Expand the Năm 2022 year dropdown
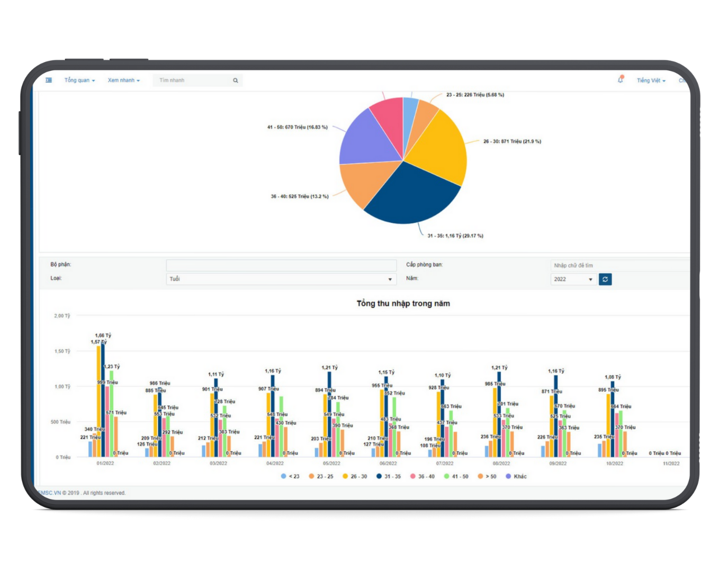Screen dimensions: 728x582 [x=573, y=279]
